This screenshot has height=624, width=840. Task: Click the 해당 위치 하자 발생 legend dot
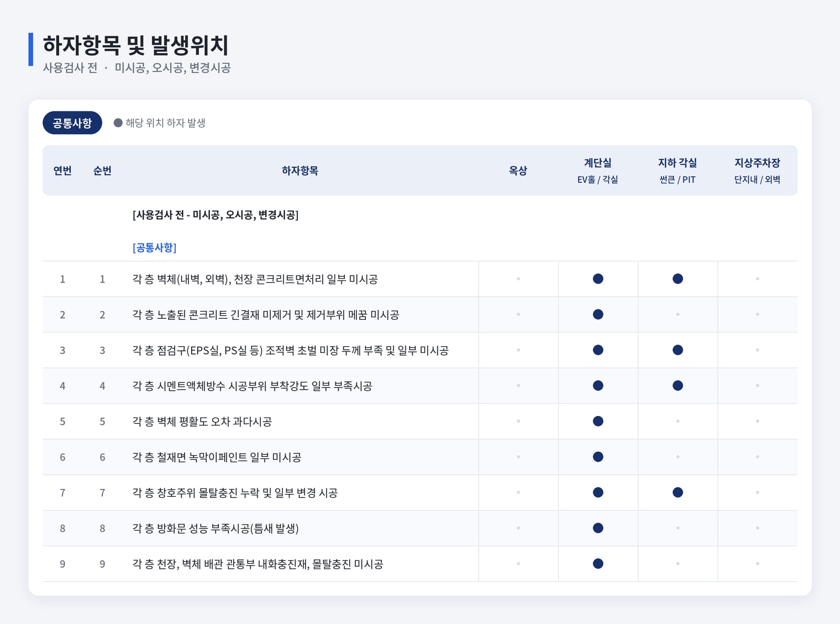[x=118, y=123]
